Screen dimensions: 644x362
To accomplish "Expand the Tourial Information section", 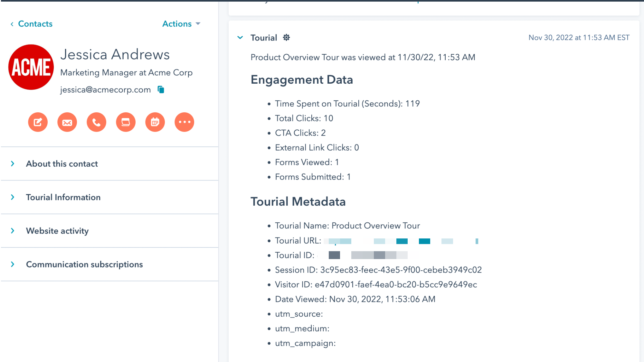I will click(63, 197).
